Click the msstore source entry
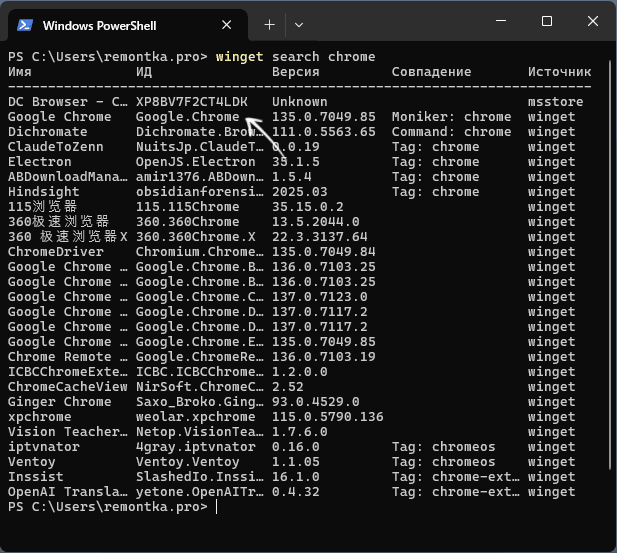The image size is (617, 553). 556,102
